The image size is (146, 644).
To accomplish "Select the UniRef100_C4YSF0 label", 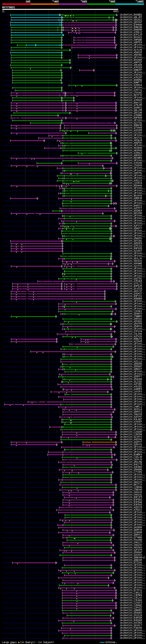I will [131, 392].
